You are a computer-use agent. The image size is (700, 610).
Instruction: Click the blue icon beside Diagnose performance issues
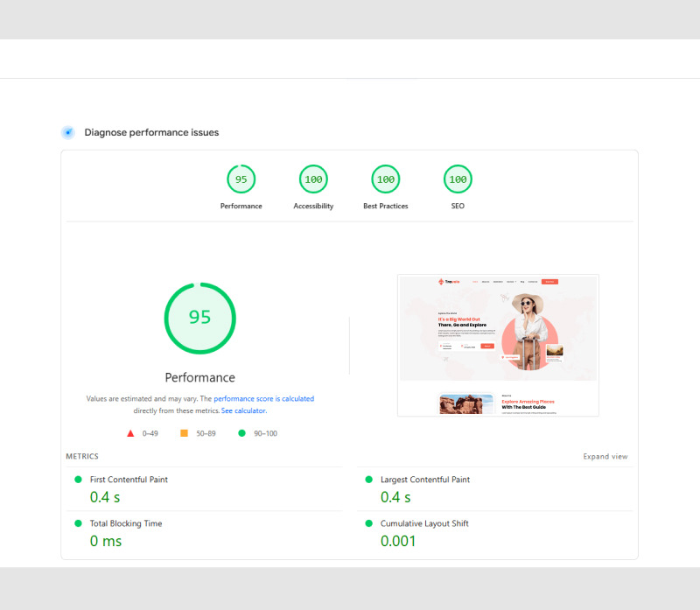click(67, 132)
